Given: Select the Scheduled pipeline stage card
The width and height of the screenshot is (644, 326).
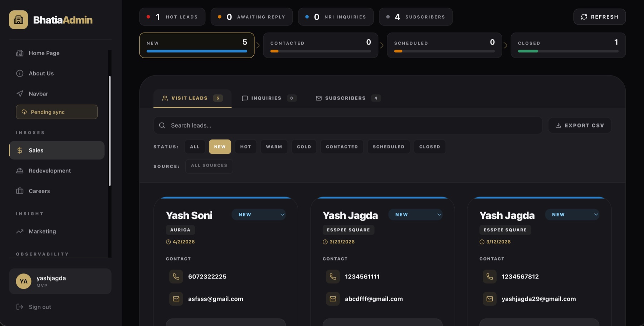Looking at the screenshot, I should (x=444, y=45).
